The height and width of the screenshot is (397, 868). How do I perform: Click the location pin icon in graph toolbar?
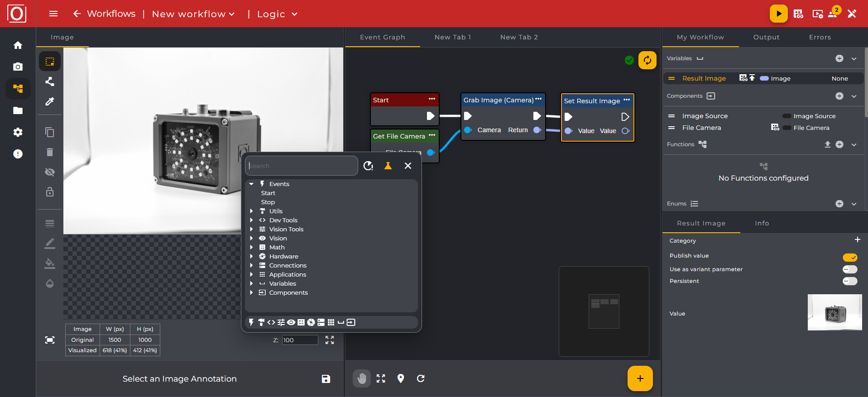(x=401, y=378)
